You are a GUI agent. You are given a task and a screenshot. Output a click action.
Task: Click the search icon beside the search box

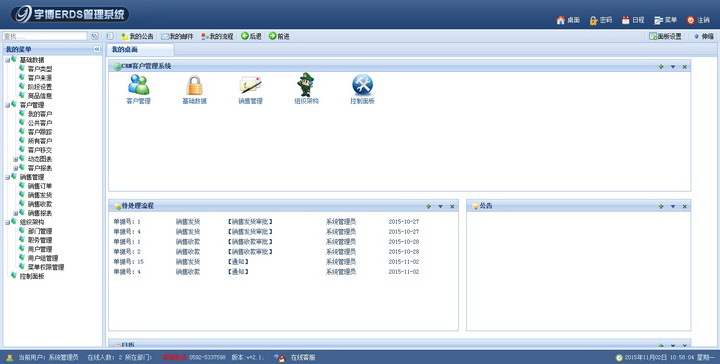95,36
